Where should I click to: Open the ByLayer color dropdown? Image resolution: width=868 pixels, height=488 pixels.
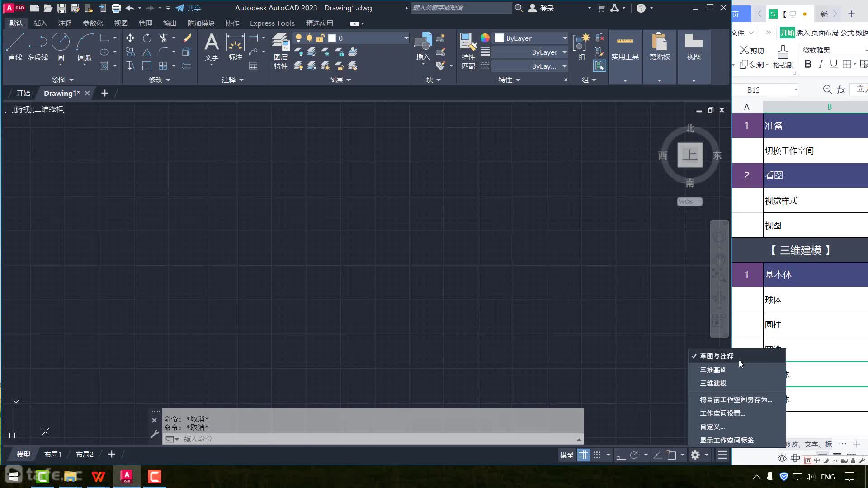tap(565, 38)
